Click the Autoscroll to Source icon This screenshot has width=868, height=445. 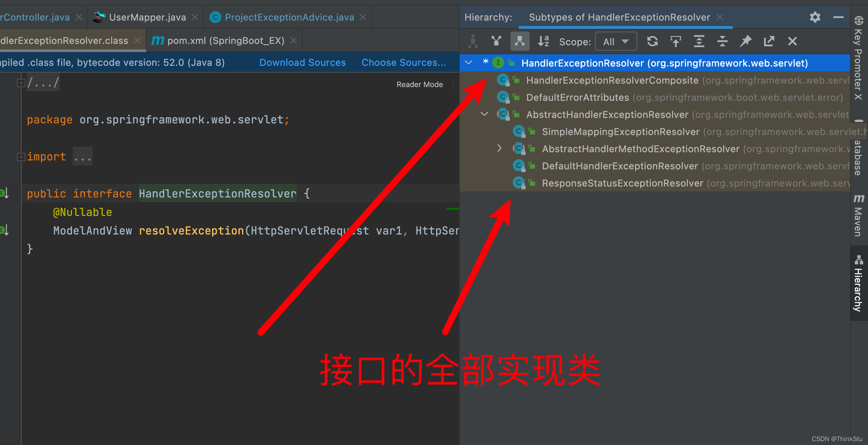click(x=676, y=41)
